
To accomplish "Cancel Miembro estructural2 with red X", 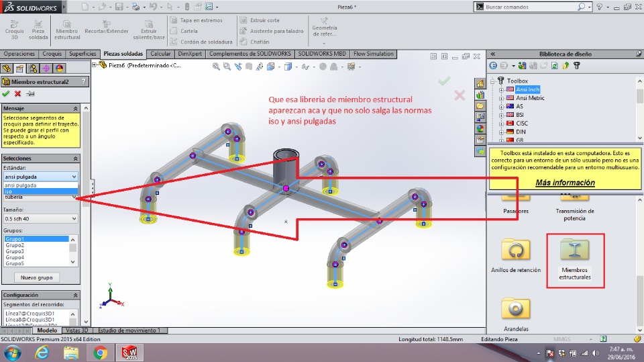I will (x=17, y=94).
